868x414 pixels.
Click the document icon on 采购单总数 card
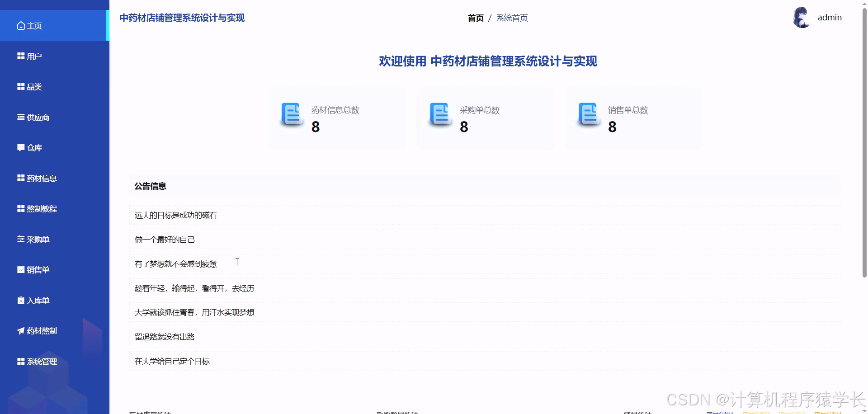click(x=440, y=114)
